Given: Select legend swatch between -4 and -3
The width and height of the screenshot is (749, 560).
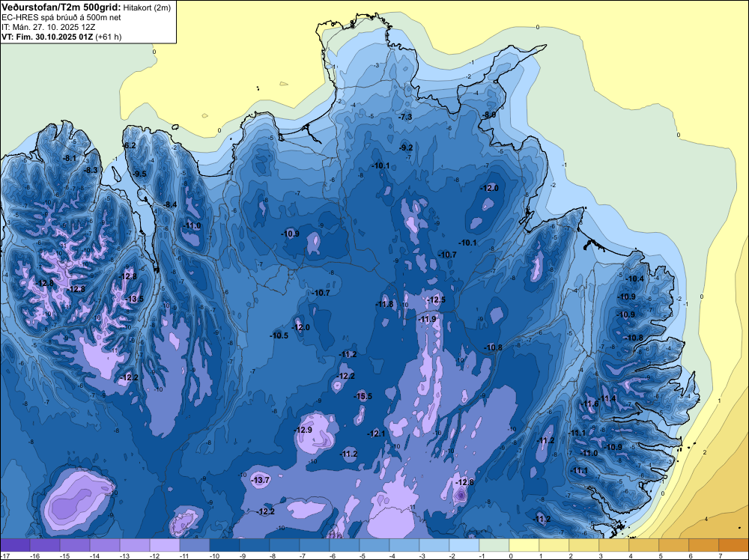Looking at the screenshot, I should pyautogui.click(x=404, y=545).
